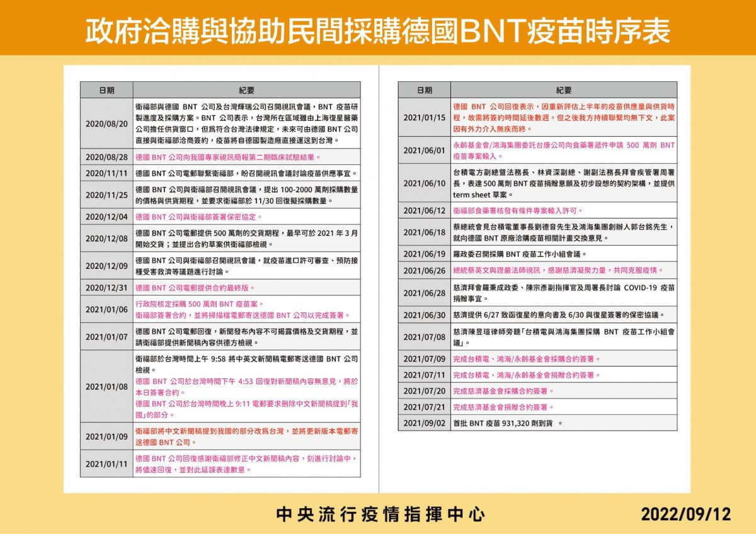Click the date cell 2021/01/07
Screen dimensions: 756x534
[x=106, y=337]
